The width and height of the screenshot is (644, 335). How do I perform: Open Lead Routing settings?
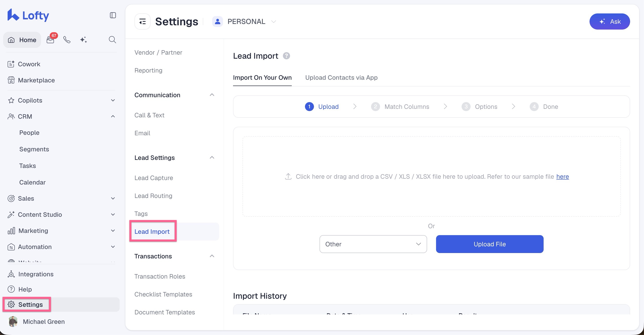coord(153,196)
